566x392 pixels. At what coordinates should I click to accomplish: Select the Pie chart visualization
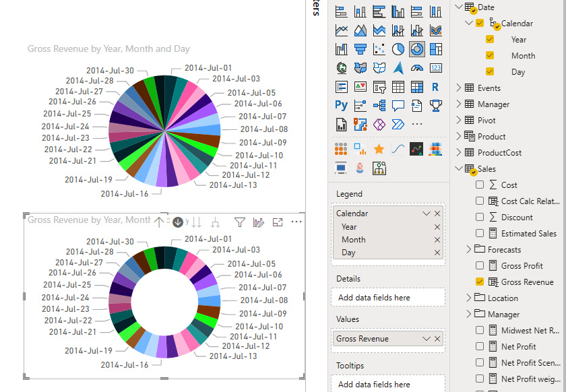click(x=398, y=49)
